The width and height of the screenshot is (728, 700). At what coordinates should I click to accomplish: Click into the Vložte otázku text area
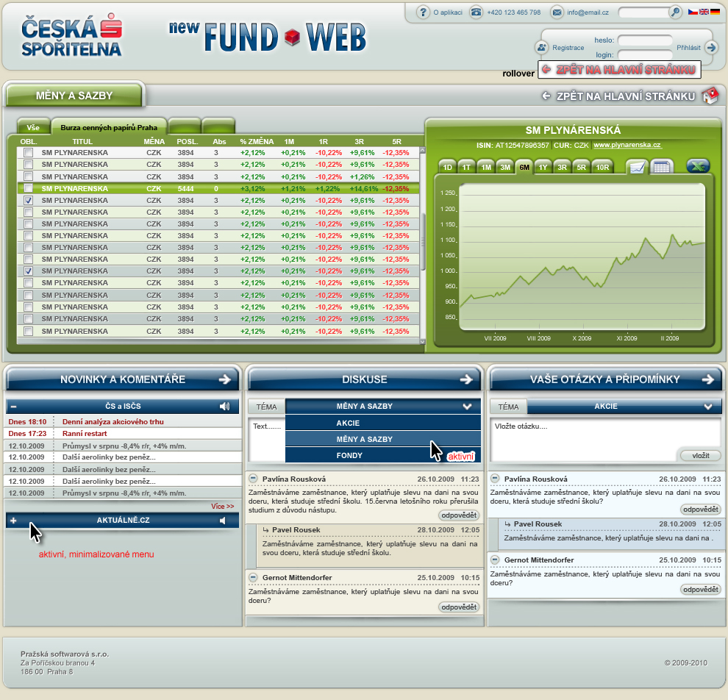tap(605, 440)
